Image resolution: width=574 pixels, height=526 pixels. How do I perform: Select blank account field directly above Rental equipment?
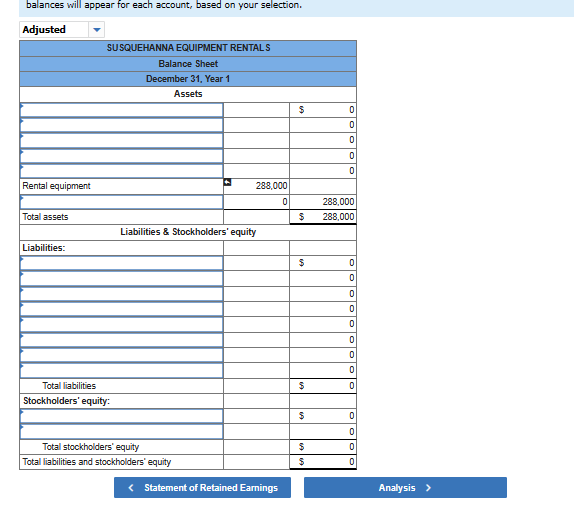pos(122,171)
